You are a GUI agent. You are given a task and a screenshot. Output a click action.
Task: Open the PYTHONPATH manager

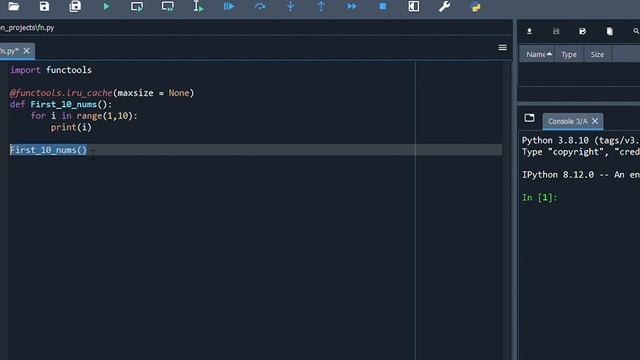[x=476, y=7]
